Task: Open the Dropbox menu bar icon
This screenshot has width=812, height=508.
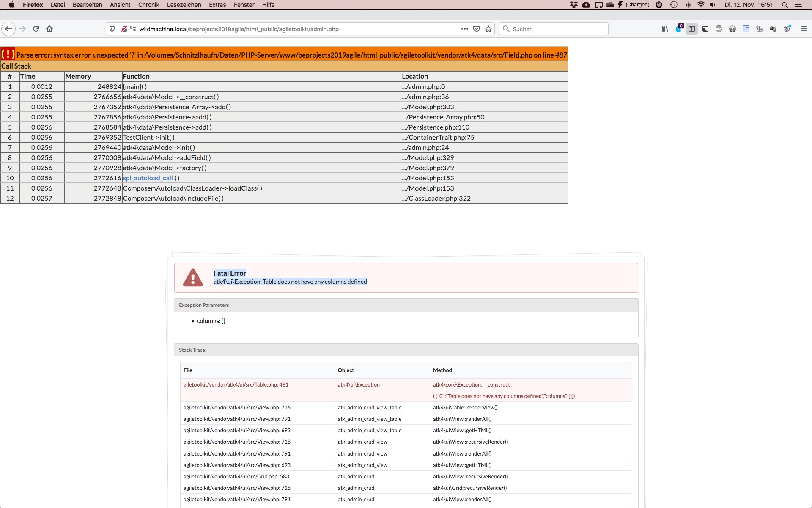Action: 573,5
